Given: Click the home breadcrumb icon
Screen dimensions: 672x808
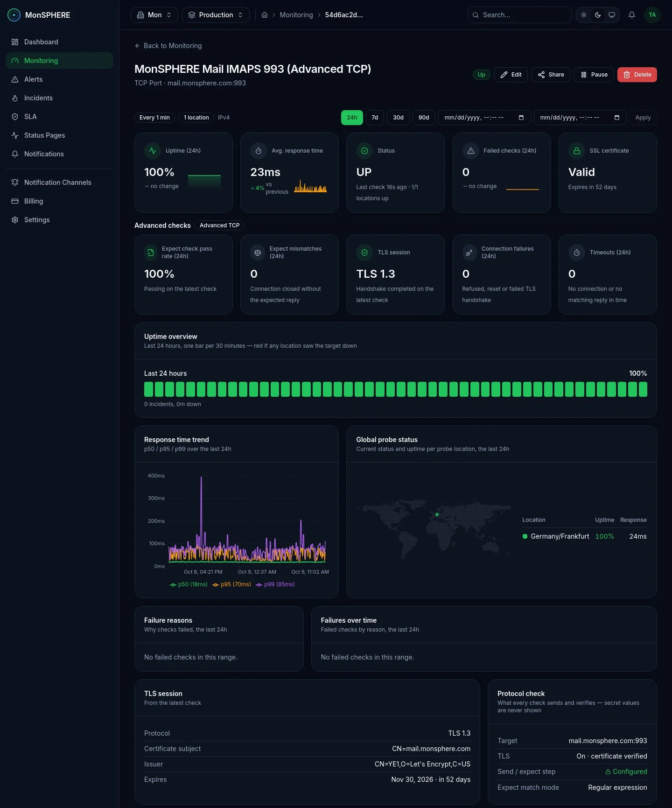Looking at the screenshot, I should (265, 15).
